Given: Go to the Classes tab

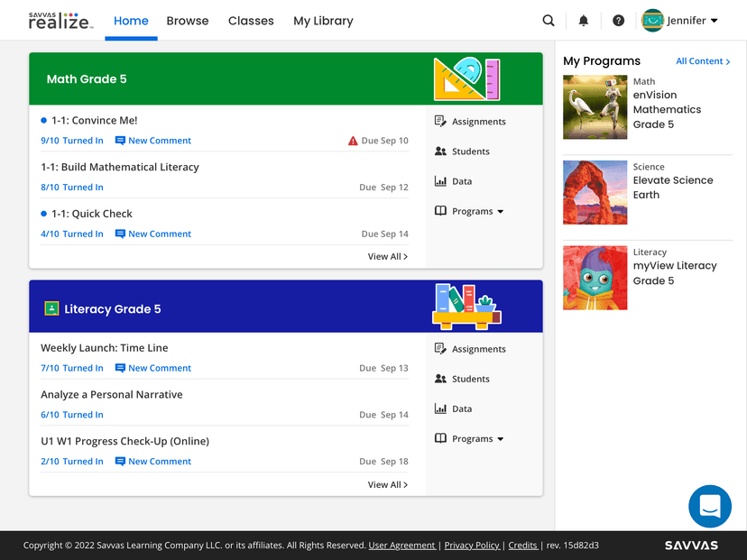Looking at the screenshot, I should coord(251,21).
